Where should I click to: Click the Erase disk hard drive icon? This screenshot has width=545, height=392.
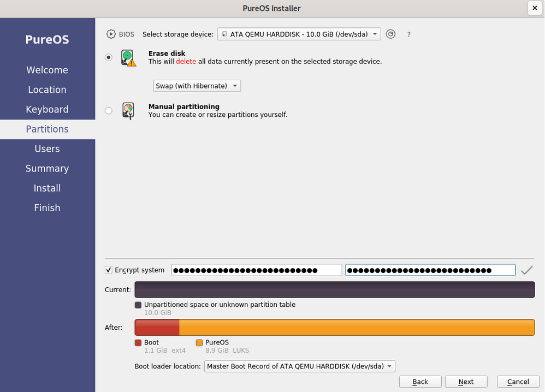[x=128, y=58]
